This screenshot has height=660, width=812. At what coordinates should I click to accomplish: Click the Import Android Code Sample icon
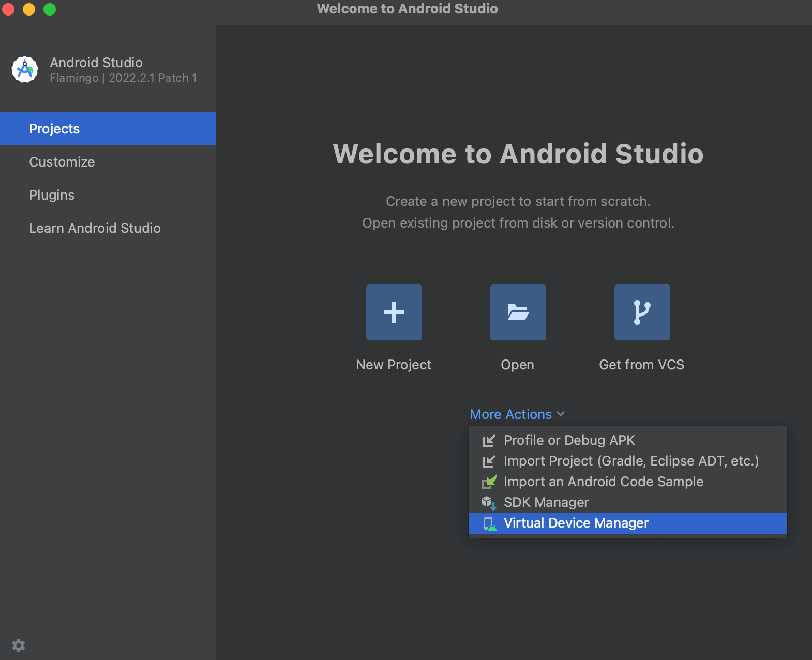489,482
